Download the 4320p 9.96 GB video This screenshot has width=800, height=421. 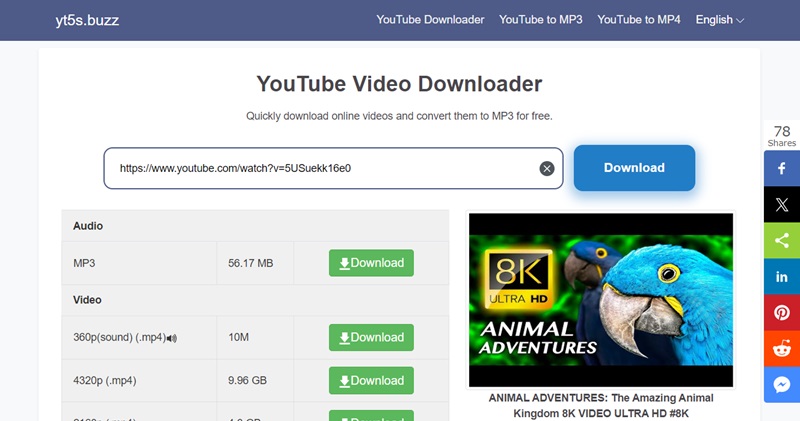pos(371,381)
